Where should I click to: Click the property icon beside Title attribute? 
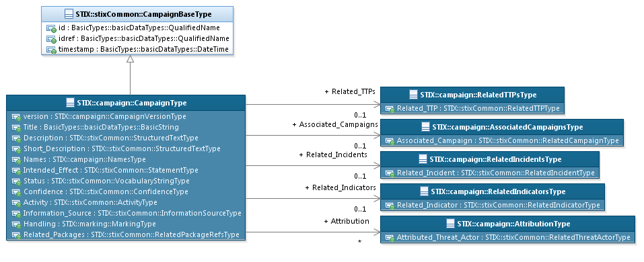click(x=16, y=128)
